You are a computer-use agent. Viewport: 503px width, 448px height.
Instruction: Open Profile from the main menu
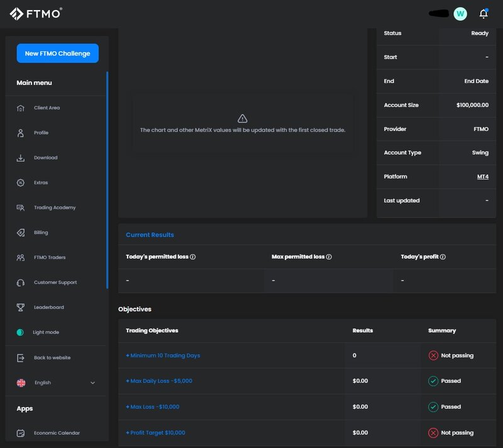(x=41, y=133)
